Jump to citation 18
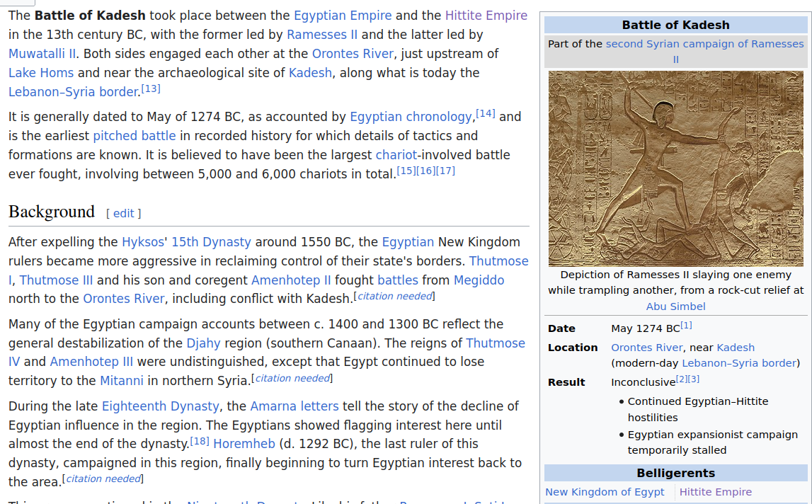 click(200, 441)
